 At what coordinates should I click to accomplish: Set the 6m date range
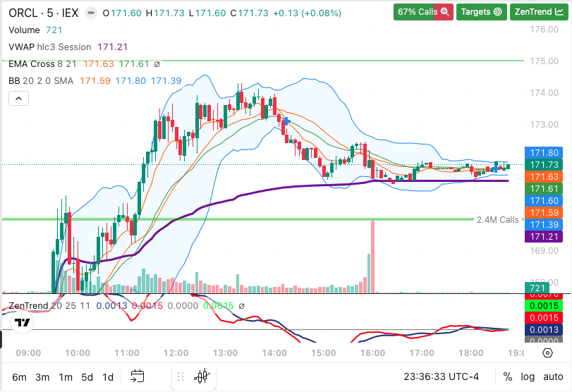tap(19, 377)
